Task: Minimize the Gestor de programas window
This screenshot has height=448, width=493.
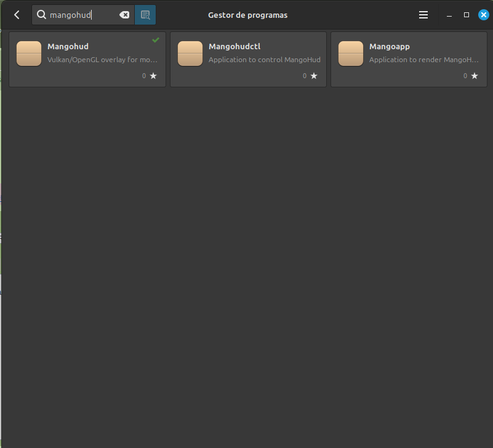Action: 449,15
